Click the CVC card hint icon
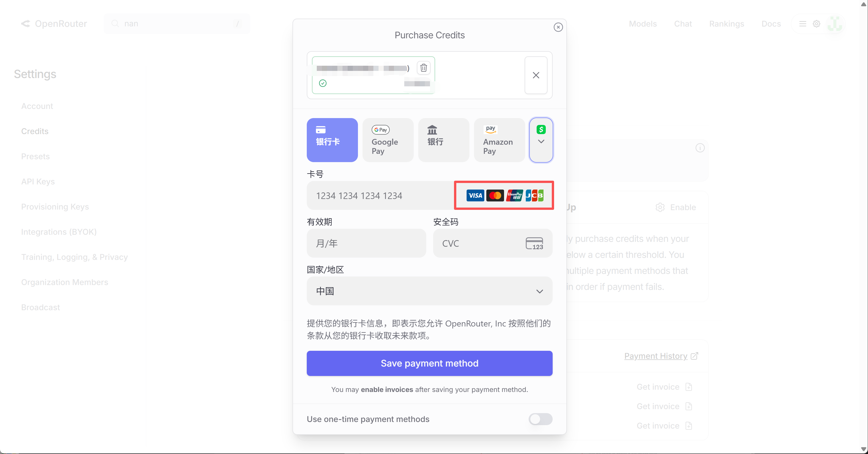This screenshot has width=868, height=454. tap(534, 243)
